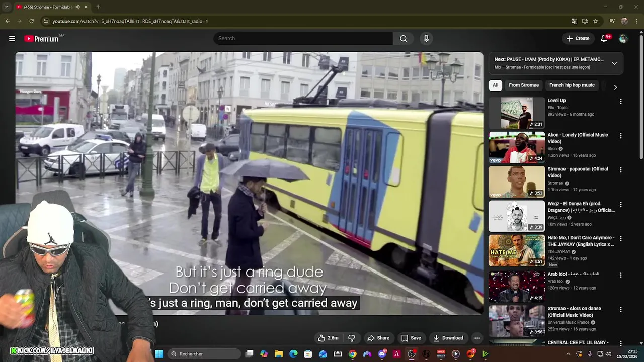The height and width of the screenshot is (362, 644).
Task: Open the YouTube account avatar menu
Action: coord(623,39)
